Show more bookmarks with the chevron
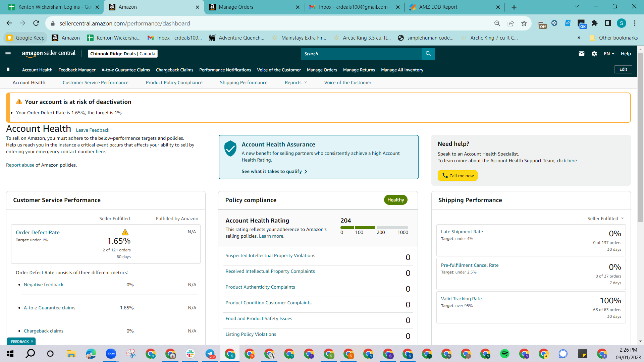644x362 pixels. (x=579, y=38)
